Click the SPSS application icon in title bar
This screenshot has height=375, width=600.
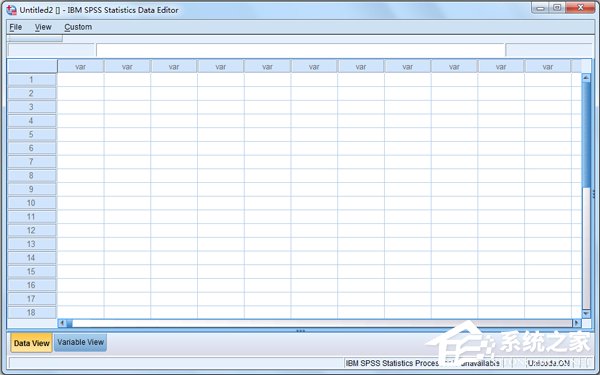pos(12,10)
